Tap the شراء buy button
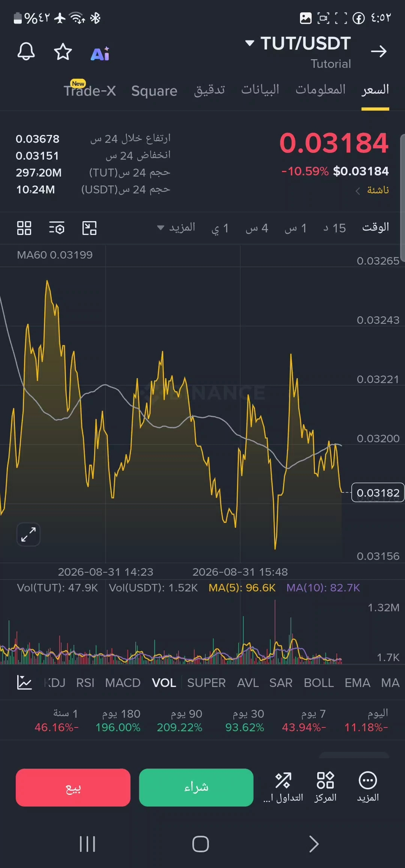This screenshot has height=868, width=405. point(196,787)
